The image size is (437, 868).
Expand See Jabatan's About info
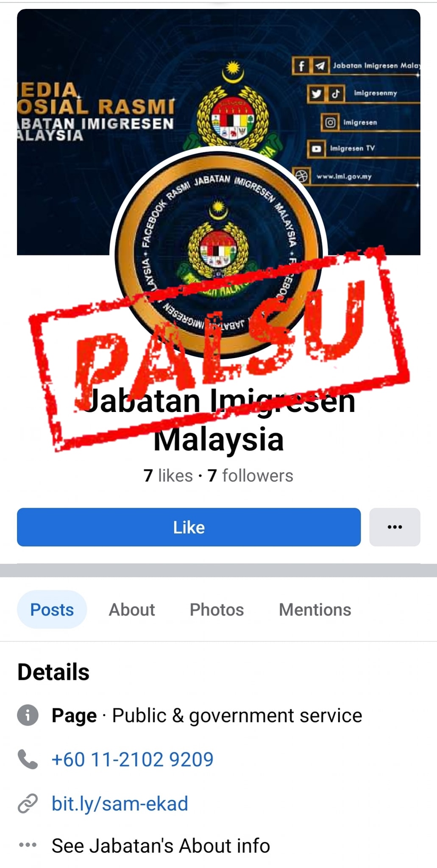click(x=161, y=846)
